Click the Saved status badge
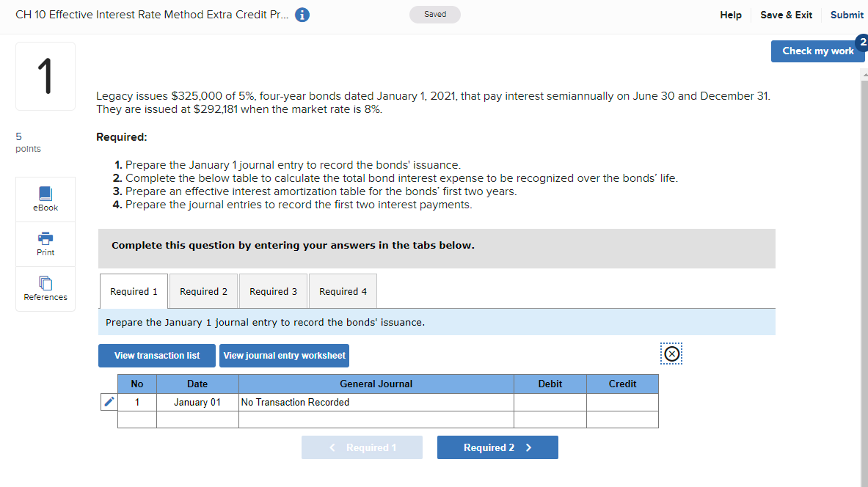 tap(434, 14)
